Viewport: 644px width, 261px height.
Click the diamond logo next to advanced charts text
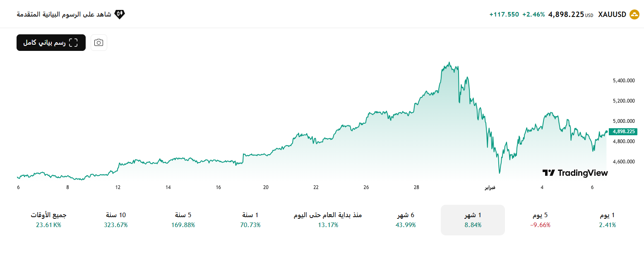(119, 14)
